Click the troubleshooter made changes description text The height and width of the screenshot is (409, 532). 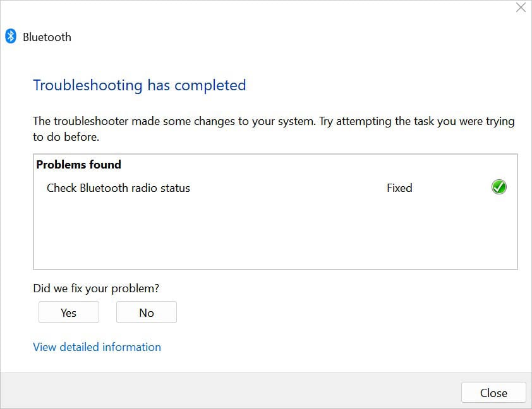tap(274, 129)
